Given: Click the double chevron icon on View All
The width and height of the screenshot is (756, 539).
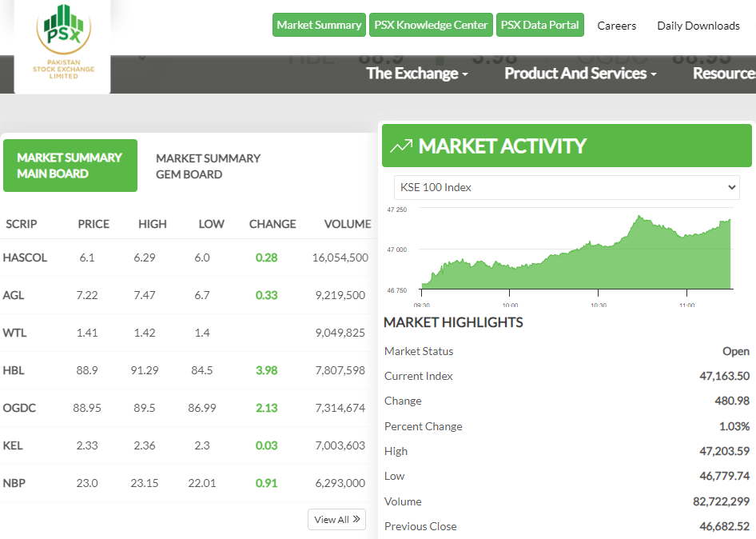Looking at the screenshot, I should pos(356,520).
